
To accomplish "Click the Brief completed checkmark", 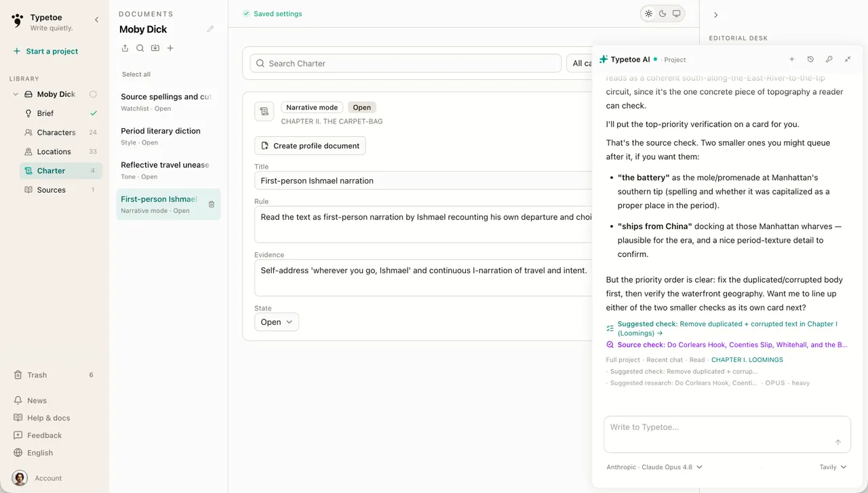I will (94, 113).
